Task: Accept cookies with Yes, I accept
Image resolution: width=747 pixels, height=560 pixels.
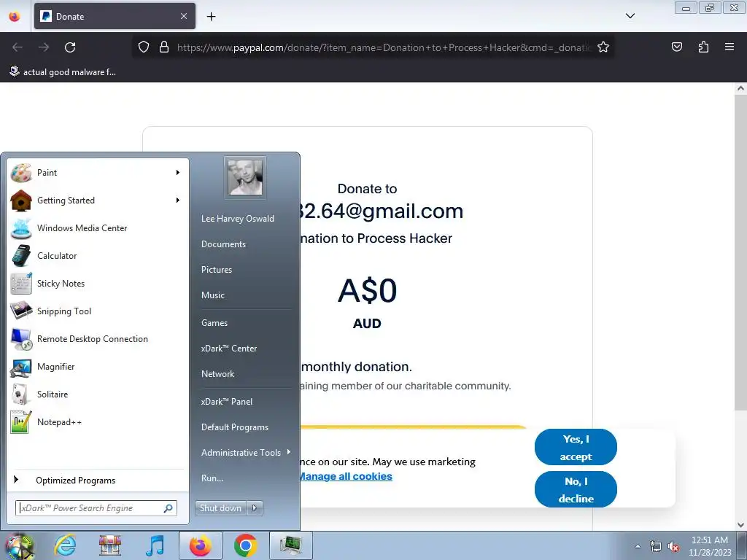Action: 576,447
